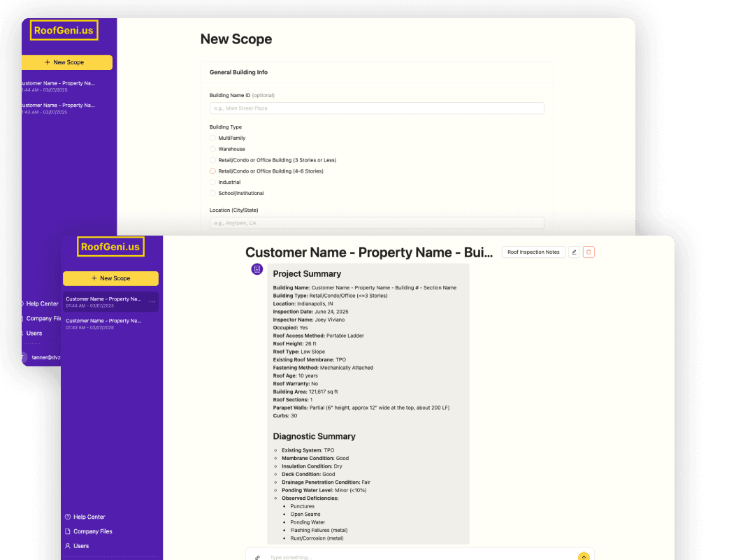
Task: Open Help Center in the front sidebar
Action: tap(89, 517)
